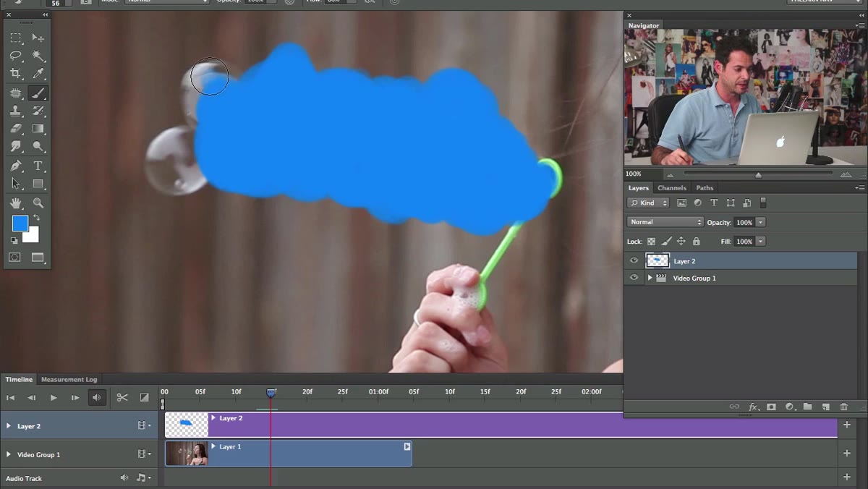Image resolution: width=868 pixels, height=489 pixels.
Task: Click the timeline playhead marker
Action: tap(271, 393)
